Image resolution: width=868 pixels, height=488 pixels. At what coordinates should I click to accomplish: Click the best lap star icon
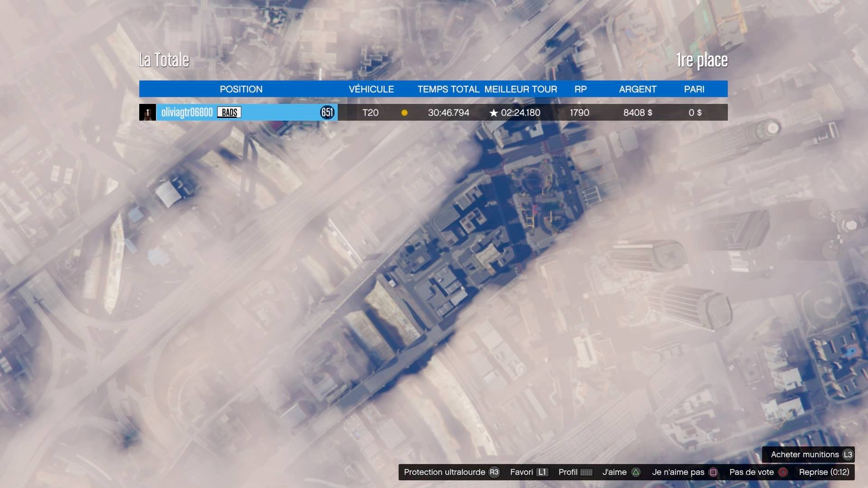(493, 113)
